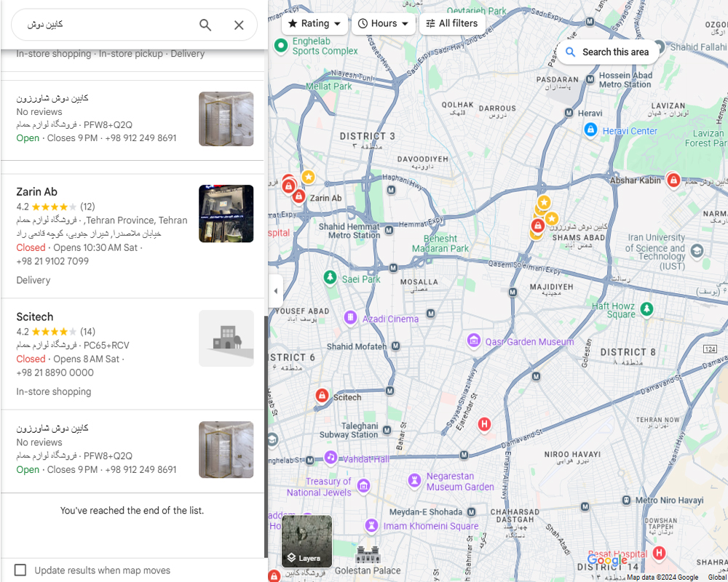Open the Hours filter dropdown

pyautogui.click(x=384, y=24)
